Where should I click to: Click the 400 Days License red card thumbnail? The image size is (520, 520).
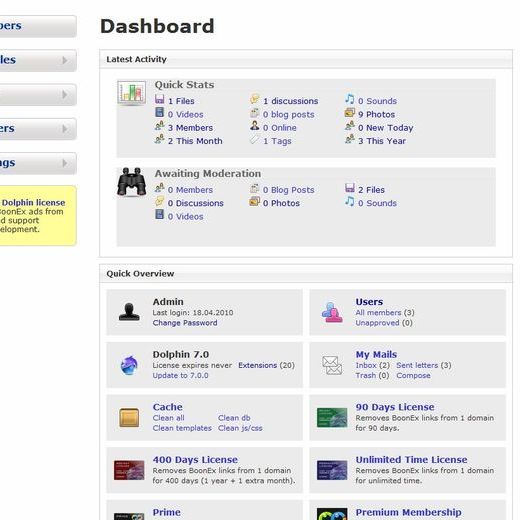point(129,470)
